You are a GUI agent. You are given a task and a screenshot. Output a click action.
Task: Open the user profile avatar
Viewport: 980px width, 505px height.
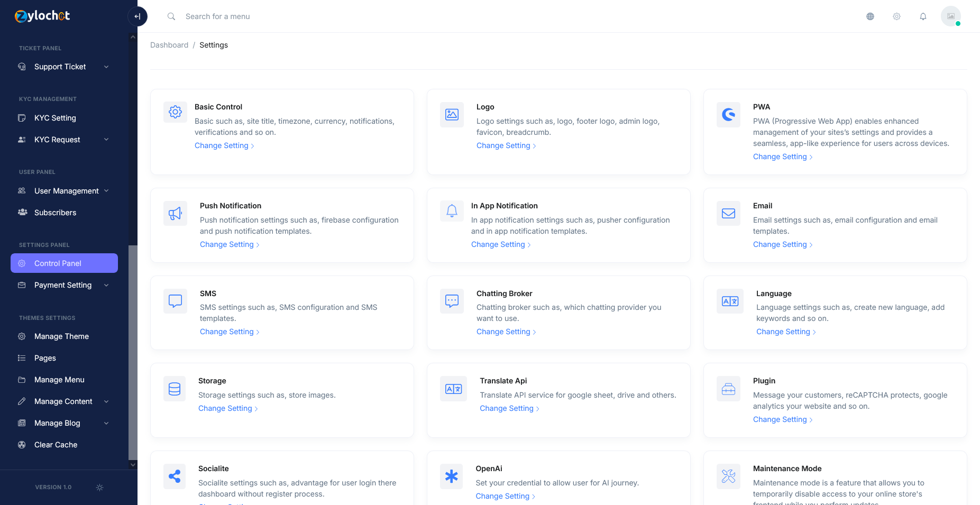950,16
